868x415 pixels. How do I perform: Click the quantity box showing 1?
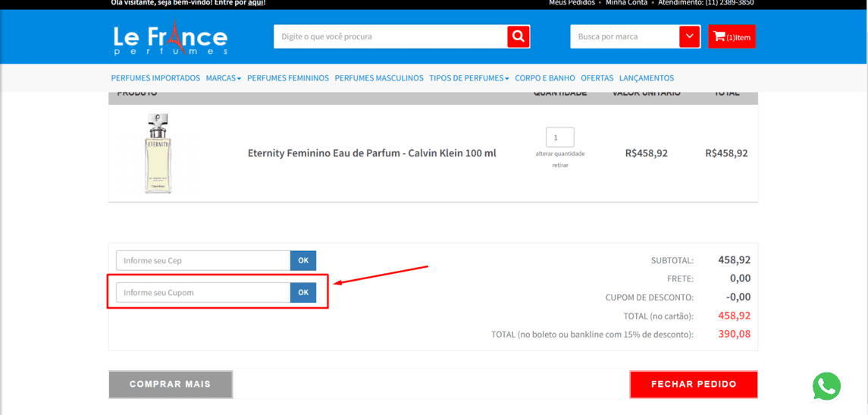tap(559, 137)
